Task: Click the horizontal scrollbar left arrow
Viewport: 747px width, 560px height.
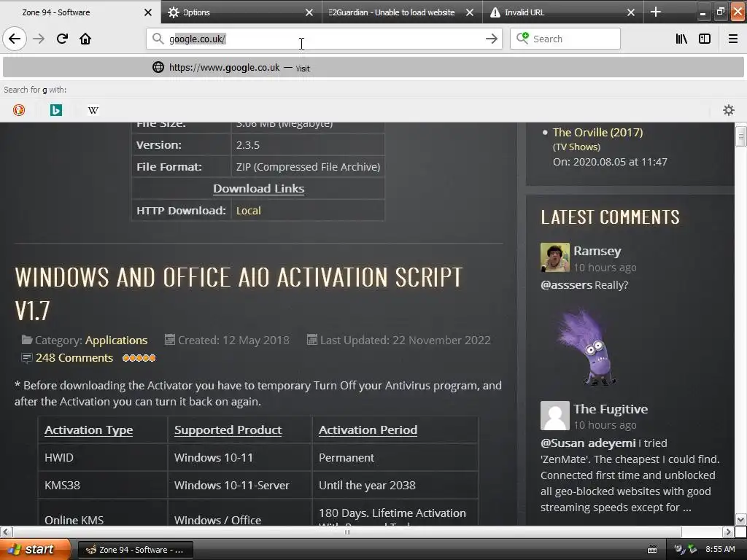Action: tap(6, 532)
